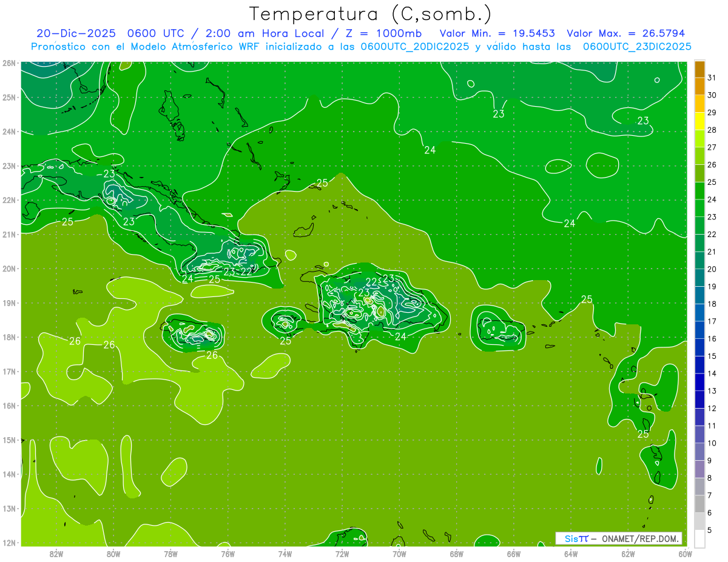The height and width of the screenshot is (562, 728).
Task: Click color scale label "27"
Action: (712, 147)
